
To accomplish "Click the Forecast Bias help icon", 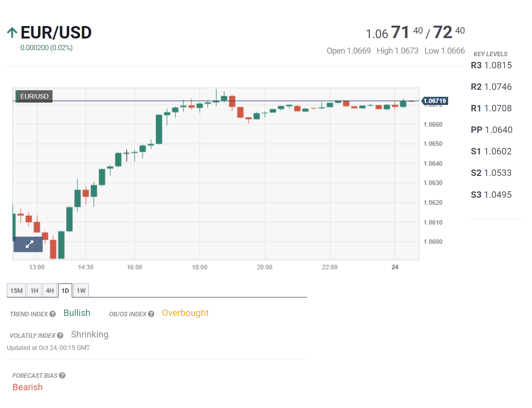I will pyautogui.click(x=62, y=376).
